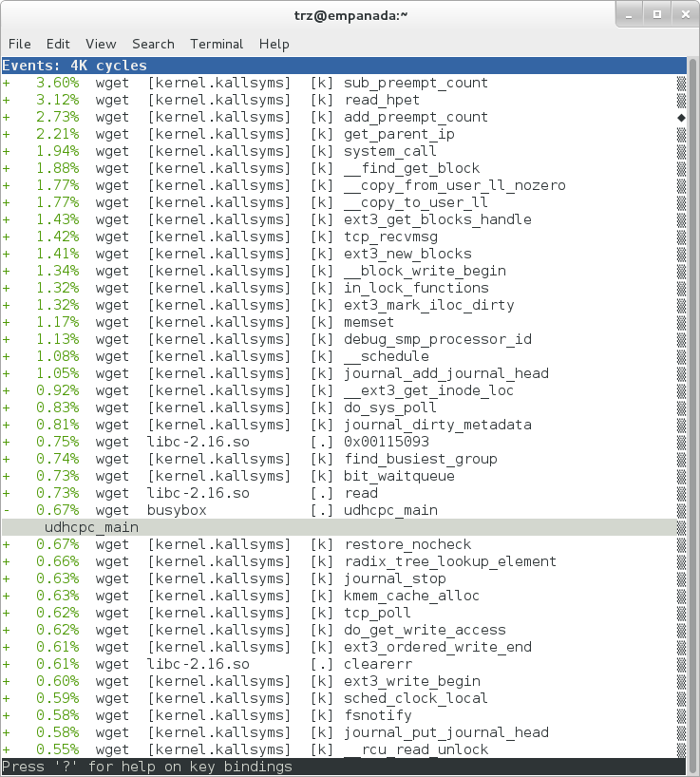Open the View menu
Viewport: 700px width, 777px height.
pos(101,44)
